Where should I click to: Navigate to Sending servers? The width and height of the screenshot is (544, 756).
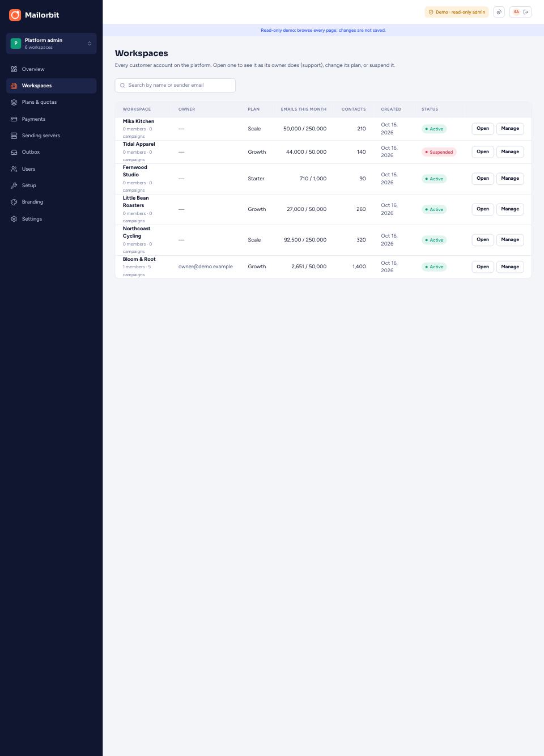[52, 136]
